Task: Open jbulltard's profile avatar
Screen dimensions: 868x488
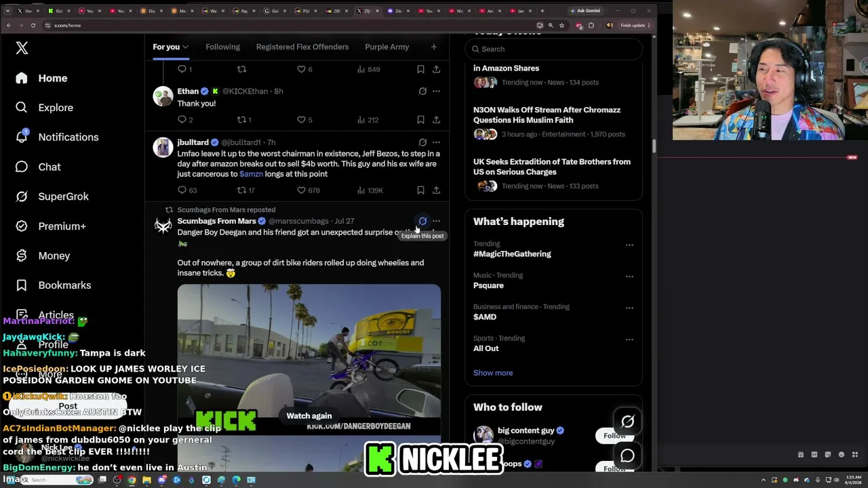Action: pos(163,147)
